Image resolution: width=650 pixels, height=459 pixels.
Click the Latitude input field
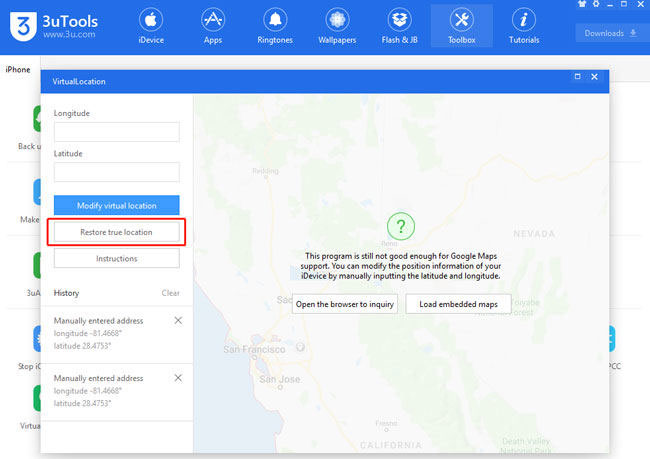coord(116,172)
